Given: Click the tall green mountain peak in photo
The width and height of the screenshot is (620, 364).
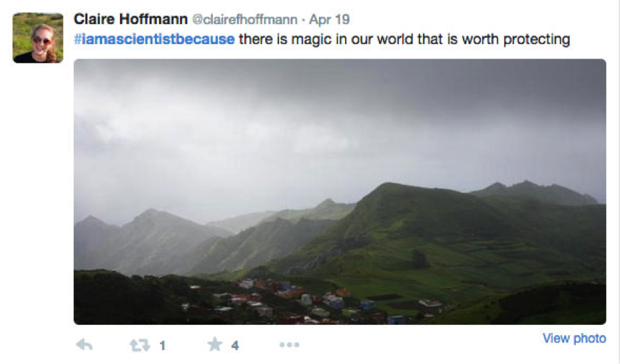Looking at the screenshot, I should pyautogui.click(x=393, y=196).
